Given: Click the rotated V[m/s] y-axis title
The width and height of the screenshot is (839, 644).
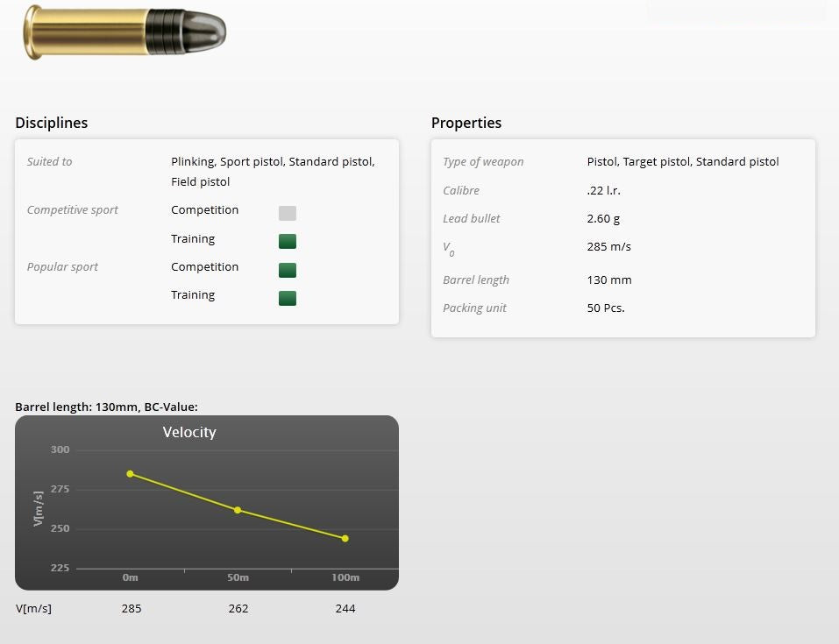Looking at the screenshot, I should pyautogui.click(x=38, y=509).
